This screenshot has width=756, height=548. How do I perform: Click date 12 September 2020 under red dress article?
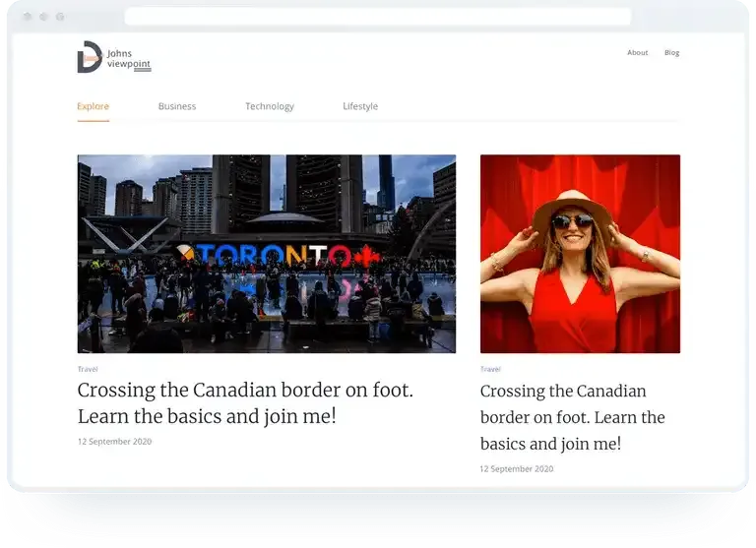[x=517, y=469]
